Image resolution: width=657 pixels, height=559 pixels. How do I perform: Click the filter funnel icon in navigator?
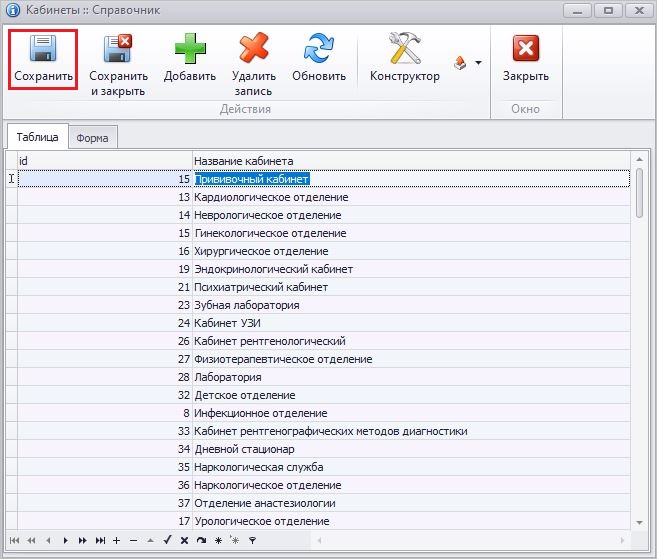point(252,540)
